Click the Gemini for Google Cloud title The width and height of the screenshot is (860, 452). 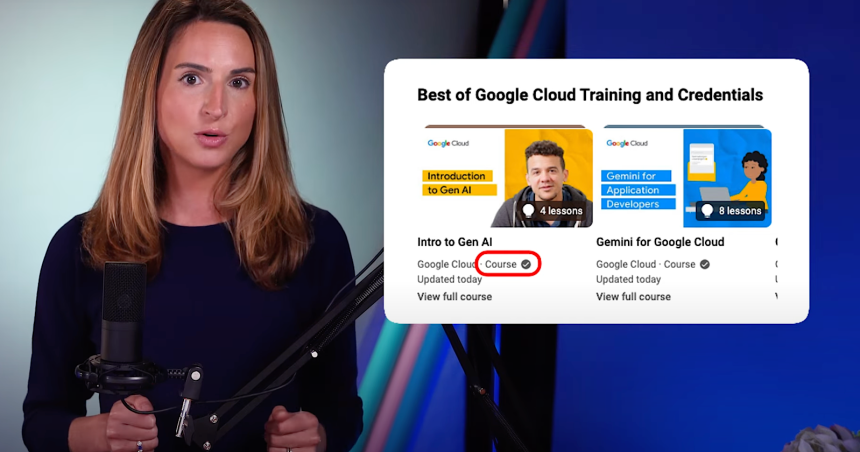pyautogui.click(x=660, y=242)
